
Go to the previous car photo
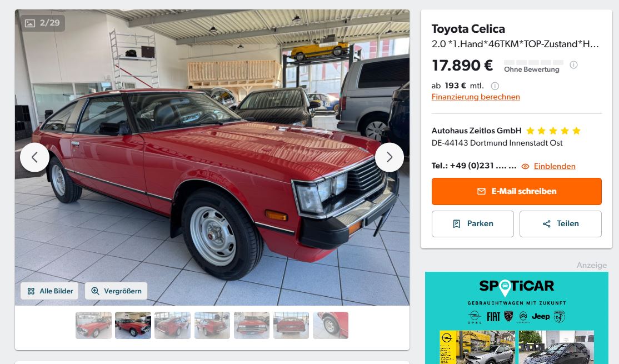(x=35, y=157)
